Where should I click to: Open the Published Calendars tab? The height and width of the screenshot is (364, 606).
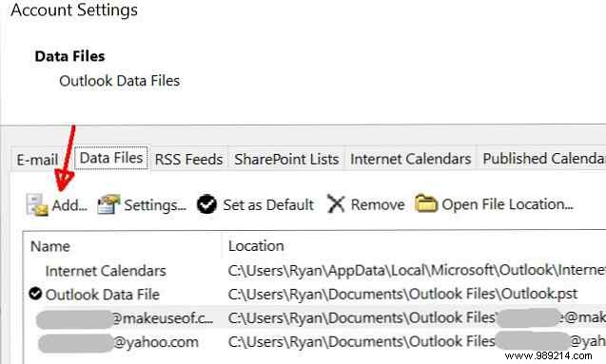542,159
